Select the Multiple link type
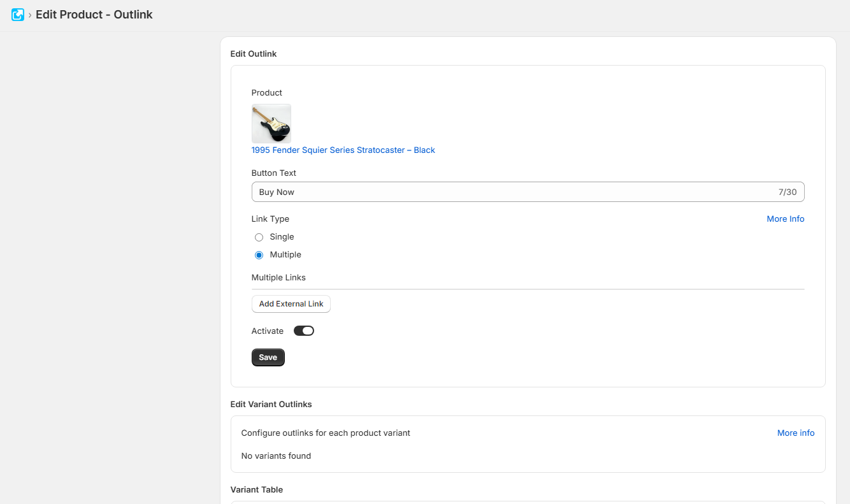850x504 pixels. pyautogui.click(x=259, y=255)
